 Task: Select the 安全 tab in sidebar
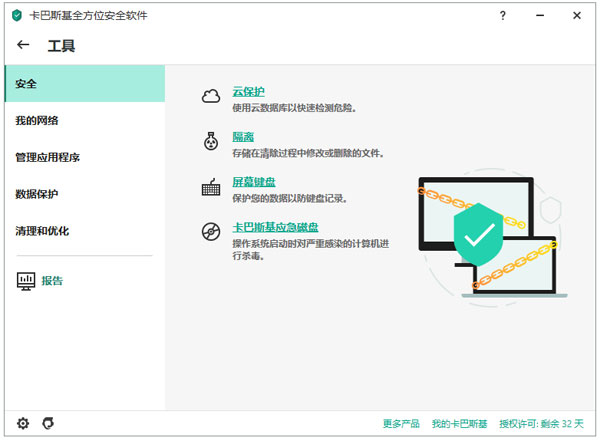tap(85, 84)
